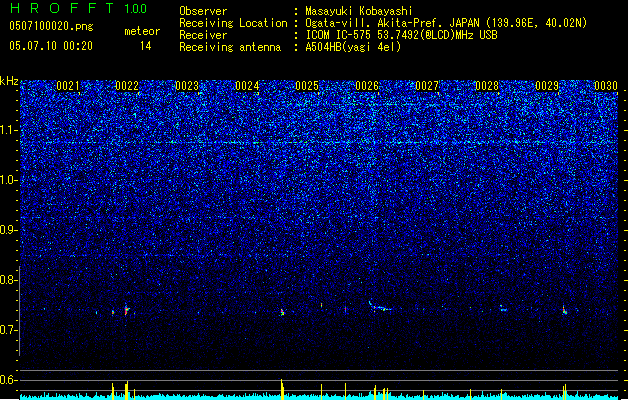Click the Receiving Location value text
The height and width of the screenshot is (400, 629).
tap(446, 23)
